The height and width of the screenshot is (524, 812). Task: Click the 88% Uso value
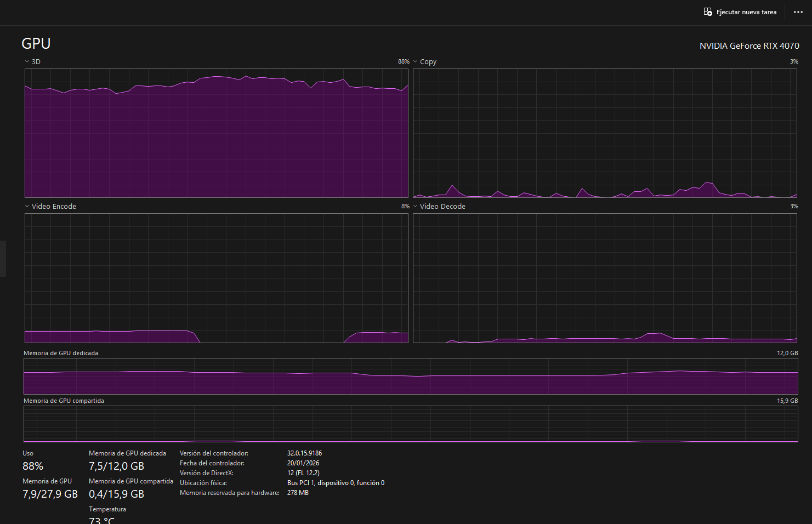click(x=32, y=466)
